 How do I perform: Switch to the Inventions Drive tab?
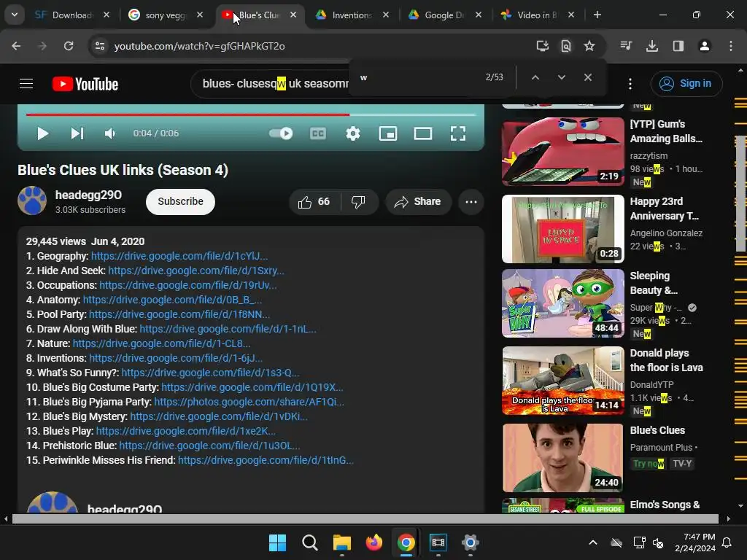pyautogui.click(x=352, y=15)
